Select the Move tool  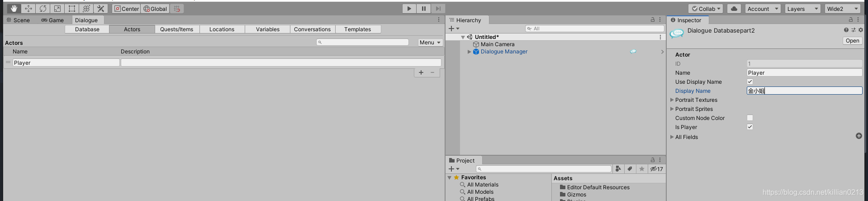[x=28, y=9]
